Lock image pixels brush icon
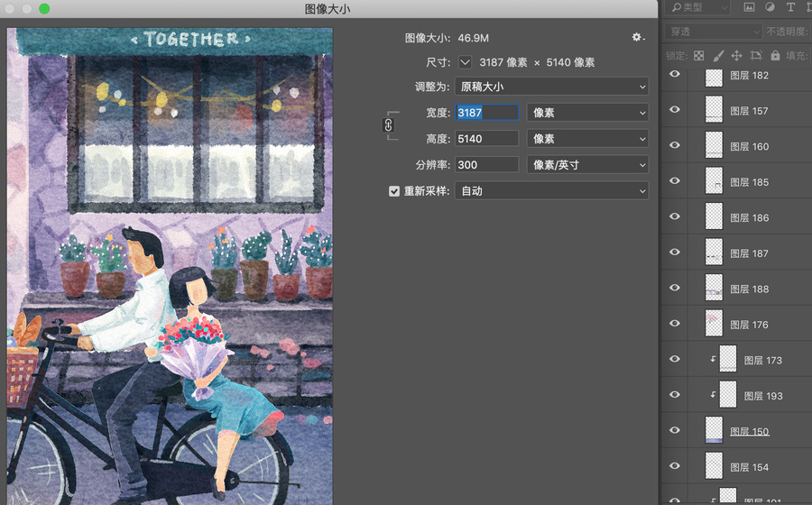The image size is (812, 505). 718,55
